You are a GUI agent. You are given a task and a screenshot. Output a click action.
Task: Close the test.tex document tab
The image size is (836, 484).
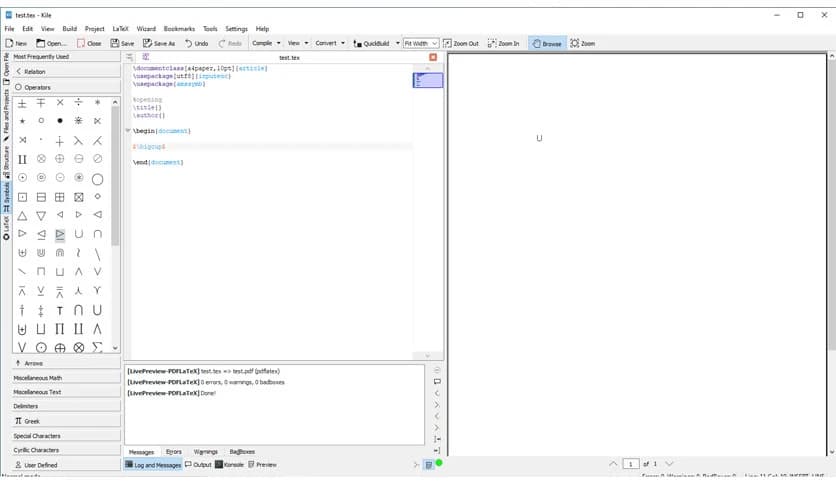pos(433,58)
